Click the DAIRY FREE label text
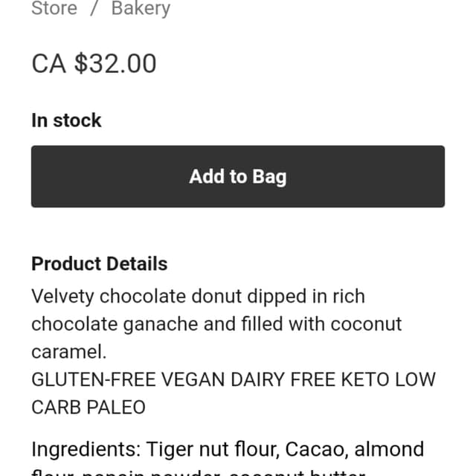Viewport: 476px width, 476px height. (283, 379)
